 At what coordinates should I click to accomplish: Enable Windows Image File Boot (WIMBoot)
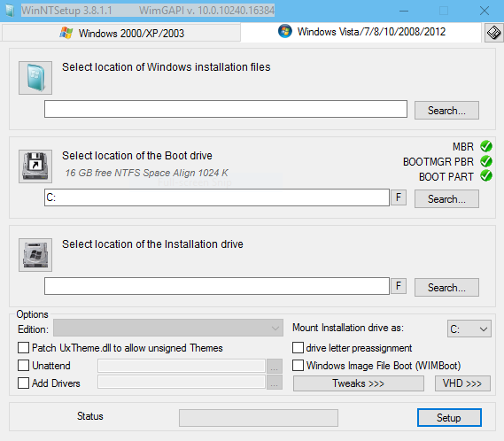point(298,366)
